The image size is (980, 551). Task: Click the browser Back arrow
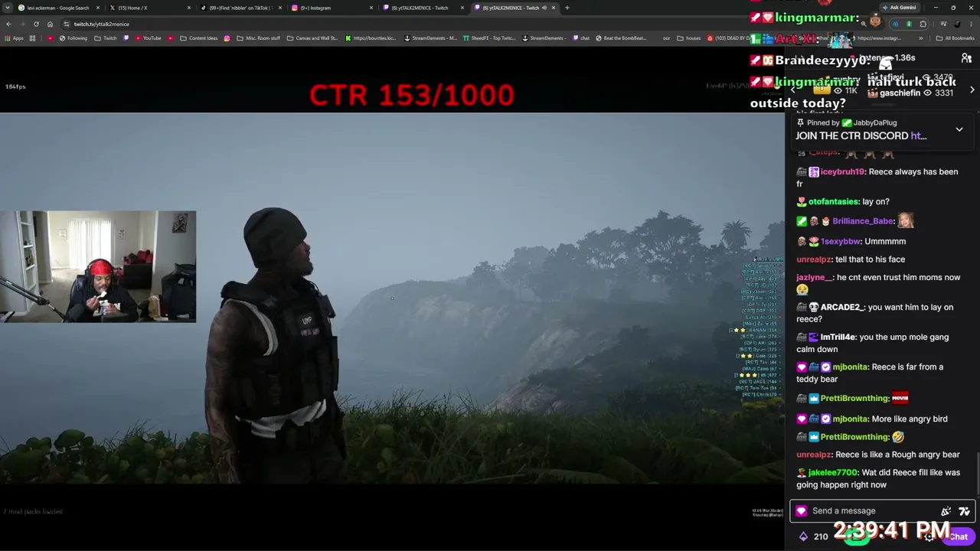(x=8, y=24)
